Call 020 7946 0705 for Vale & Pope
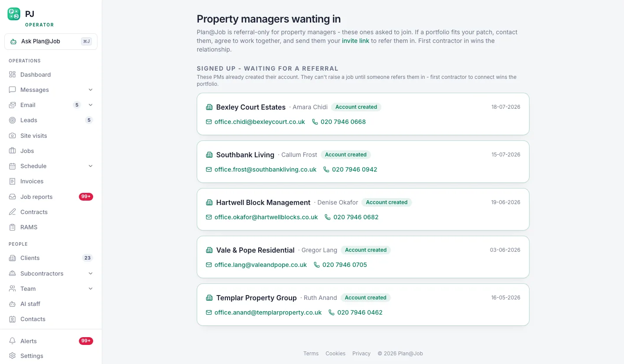The width and height of the screenshot is (624, 364). [344, 265]
